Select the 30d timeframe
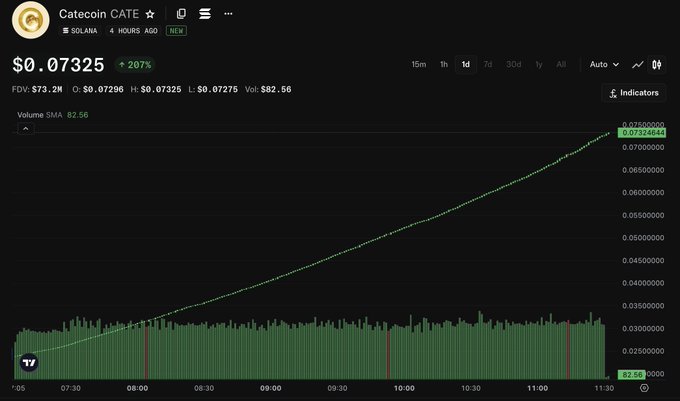 [513, 65]
